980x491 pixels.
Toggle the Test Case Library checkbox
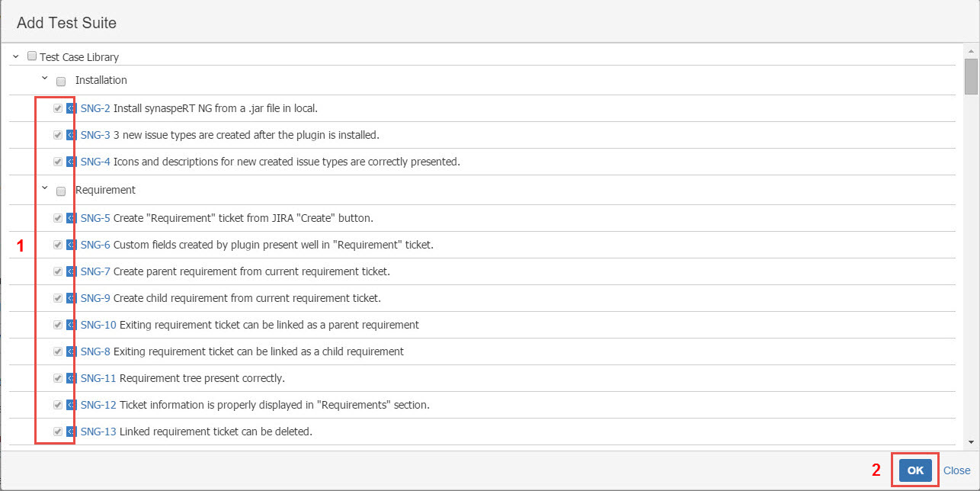[31, 56]
